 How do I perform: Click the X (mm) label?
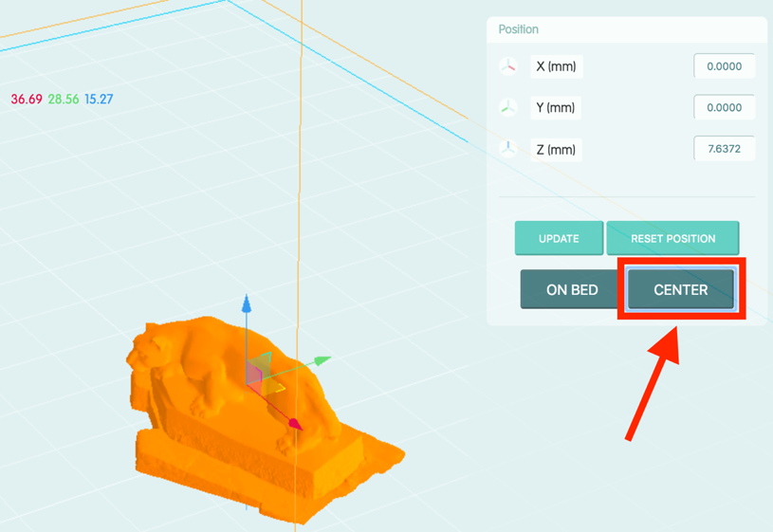(557, 66)
